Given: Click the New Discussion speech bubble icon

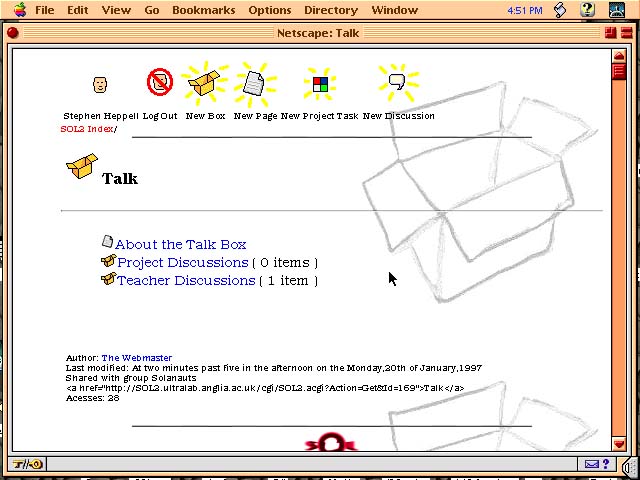Looking at the screenshot, I should [x=397, y=81].
